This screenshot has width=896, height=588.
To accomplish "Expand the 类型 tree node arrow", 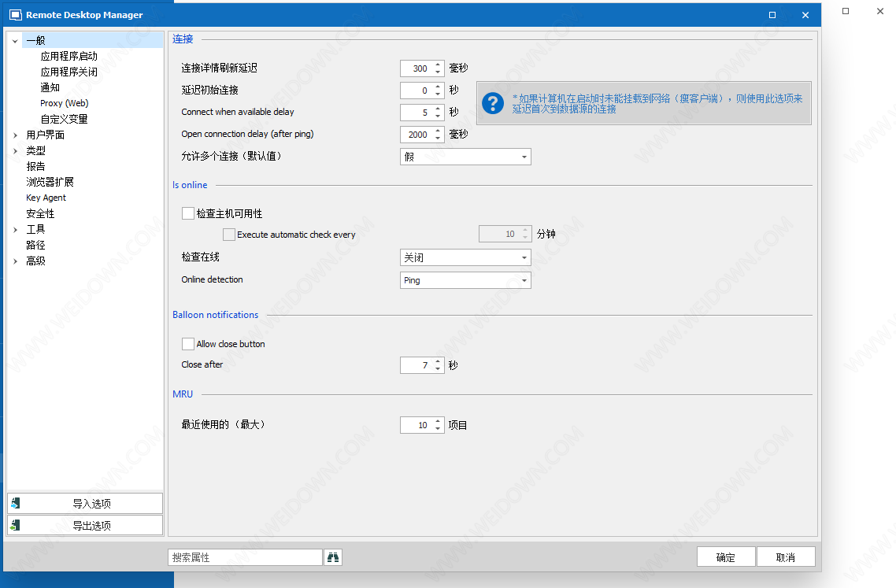I will coord(15,151).
